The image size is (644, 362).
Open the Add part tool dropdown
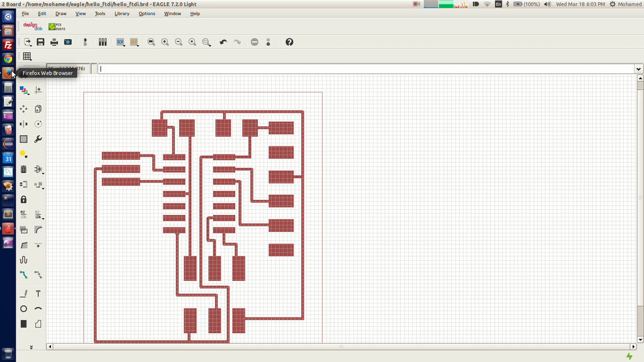click(39, 170)
